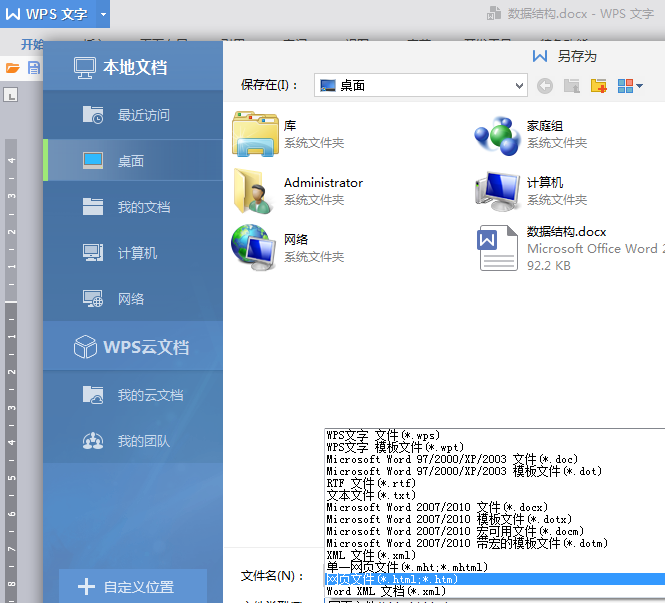Choose XML 文件(*.xml) file type
The image size is (665, 603).
point(495,555)
